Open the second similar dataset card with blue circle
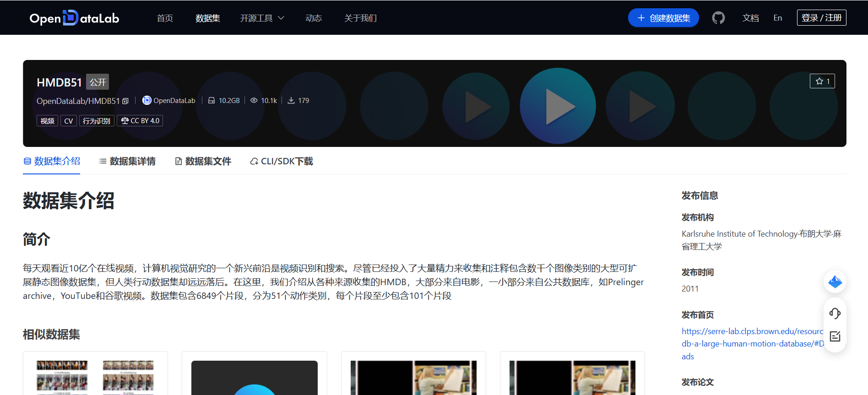868x395 pixels. coord(255,373)
